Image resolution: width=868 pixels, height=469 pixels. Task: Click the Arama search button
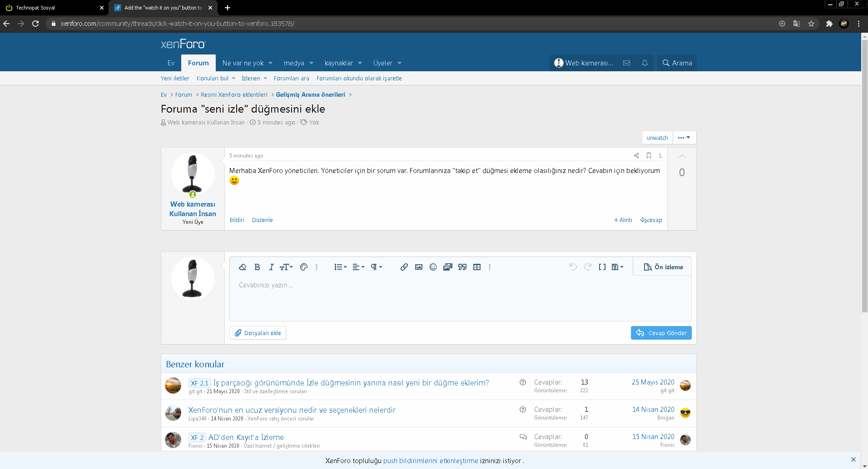pos(677,63)
